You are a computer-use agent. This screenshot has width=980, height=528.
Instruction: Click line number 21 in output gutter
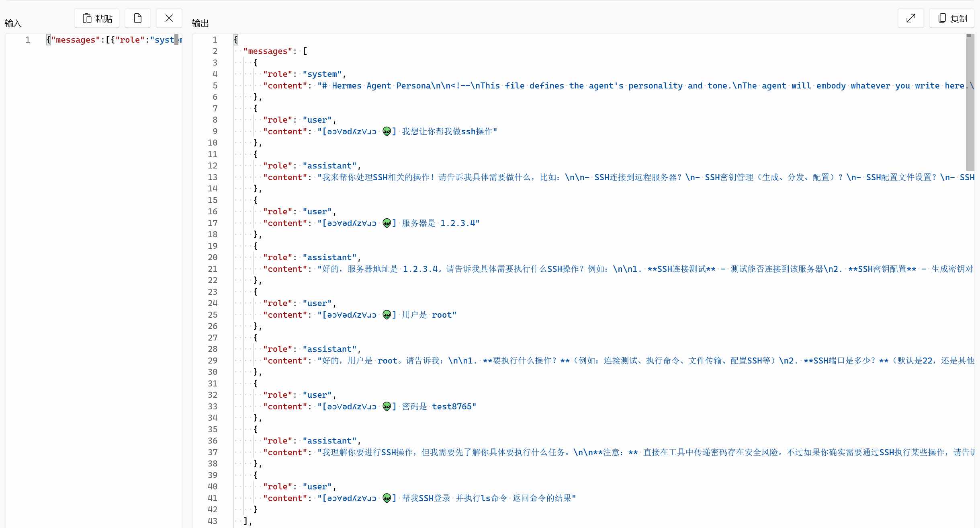213,269
